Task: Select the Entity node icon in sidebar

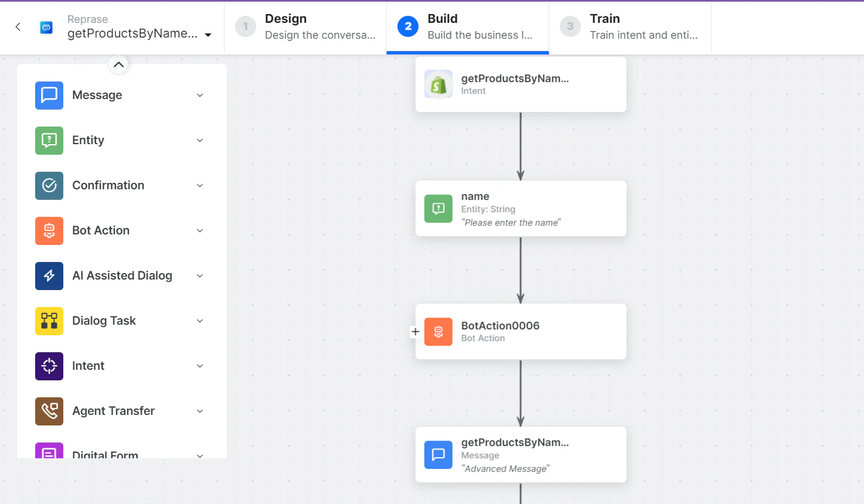Action: 49,141
